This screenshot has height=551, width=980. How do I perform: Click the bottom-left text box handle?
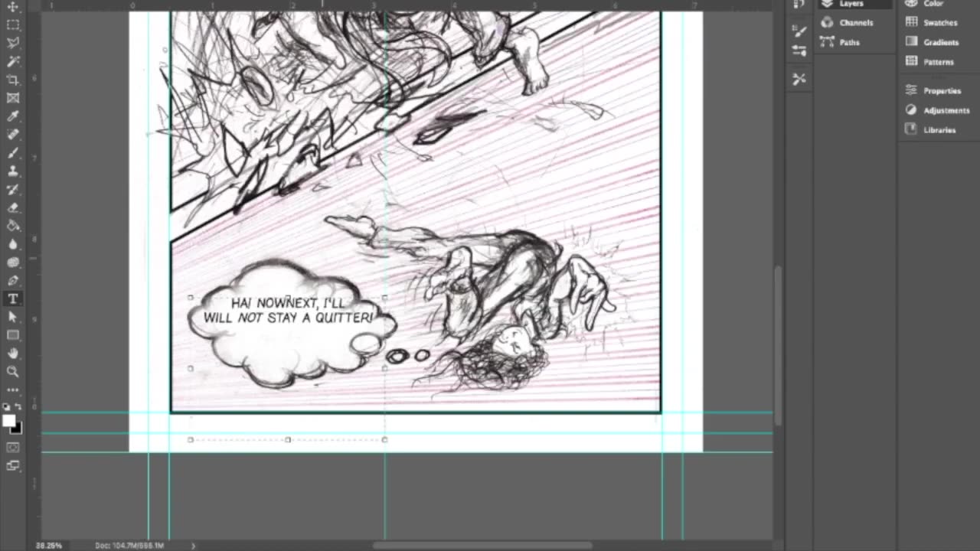click(191, 439)
